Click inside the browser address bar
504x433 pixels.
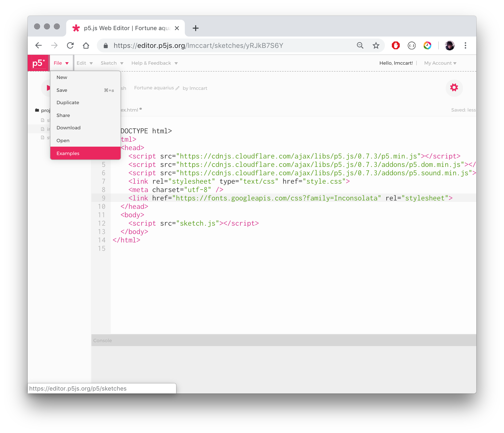click(x=222, y=45)
